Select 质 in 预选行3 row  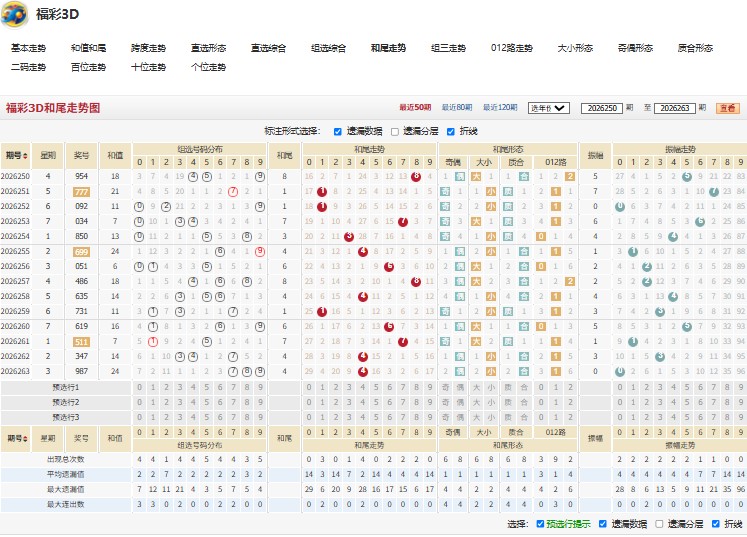(x=508, y=417)
